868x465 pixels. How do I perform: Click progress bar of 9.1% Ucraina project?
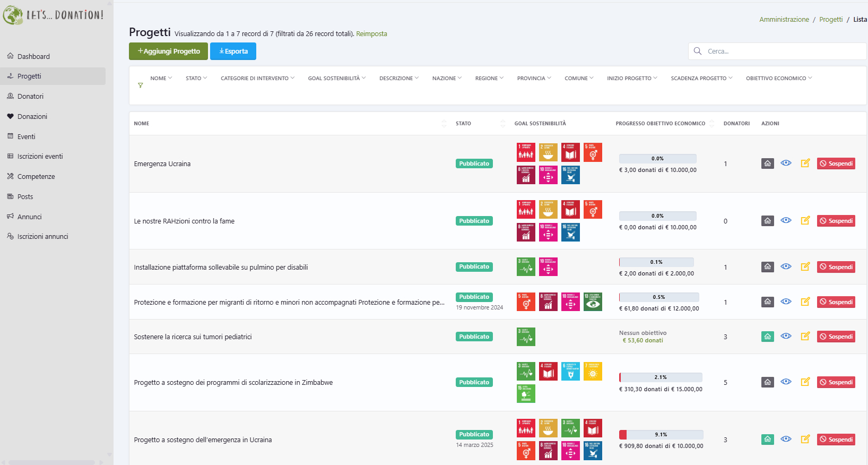coord(661,435)
